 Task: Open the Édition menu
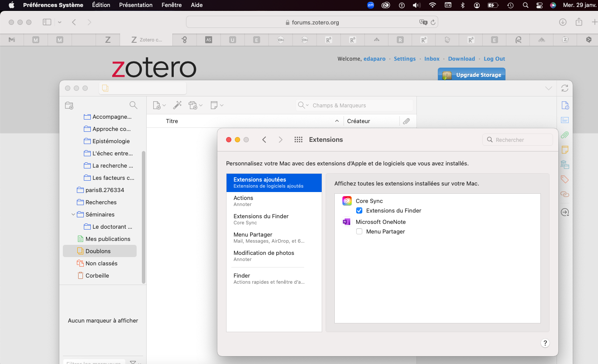pyautogui.click(x=101, y=5)
